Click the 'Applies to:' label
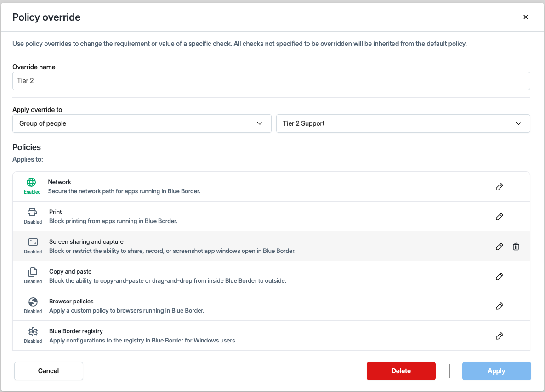The image size is (545, 392). tap(28, 159)
